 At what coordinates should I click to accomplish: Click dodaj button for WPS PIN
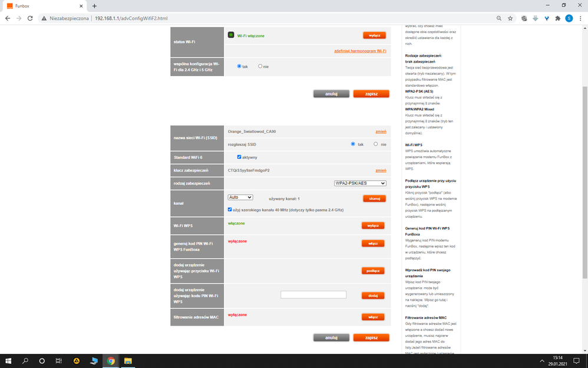pyautogui.click(x=373, y=295)
